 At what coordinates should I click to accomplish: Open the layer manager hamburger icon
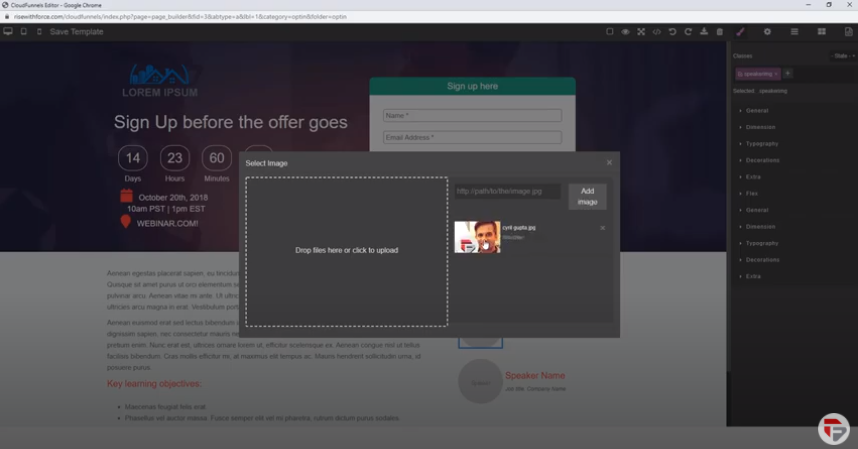(795, 32)
